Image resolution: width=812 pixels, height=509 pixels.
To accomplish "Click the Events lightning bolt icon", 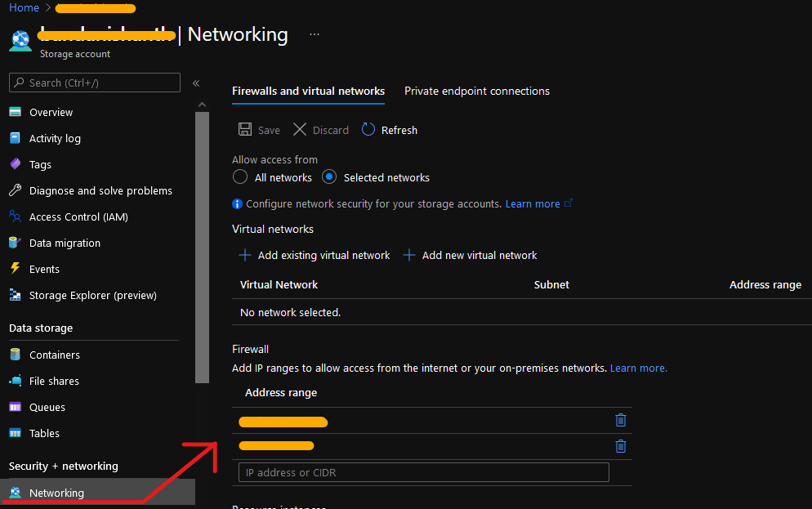I will click(15, 269).
